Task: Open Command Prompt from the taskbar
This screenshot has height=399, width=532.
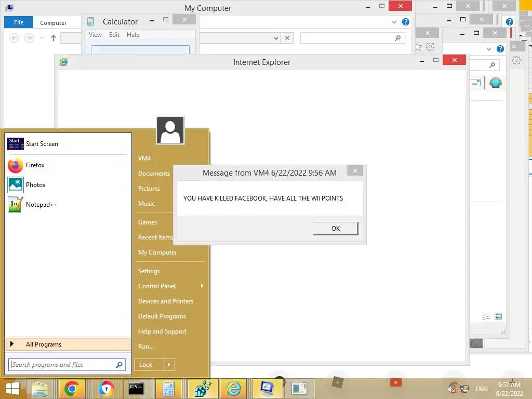Action: (x=136, y=389)
